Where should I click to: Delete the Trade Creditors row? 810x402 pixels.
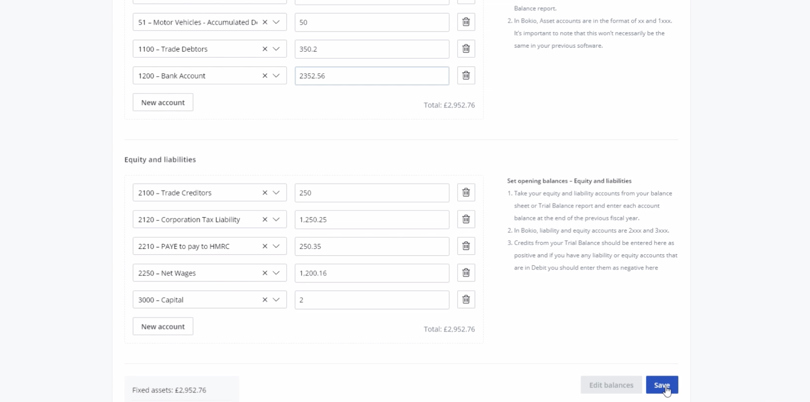pyautogui.click(x=465, y=193)
